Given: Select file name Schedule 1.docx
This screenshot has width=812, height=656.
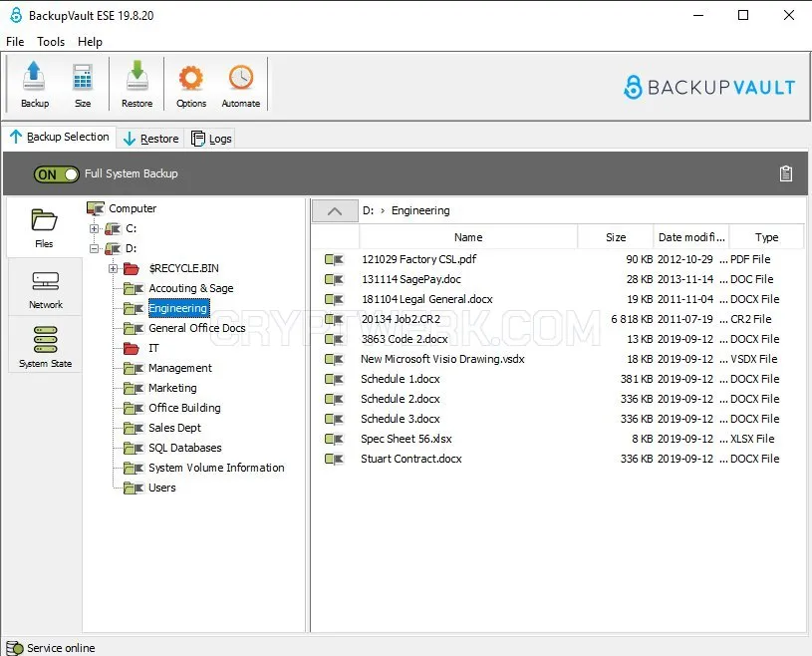Looking at the screenshot, I should coord(401,379).
